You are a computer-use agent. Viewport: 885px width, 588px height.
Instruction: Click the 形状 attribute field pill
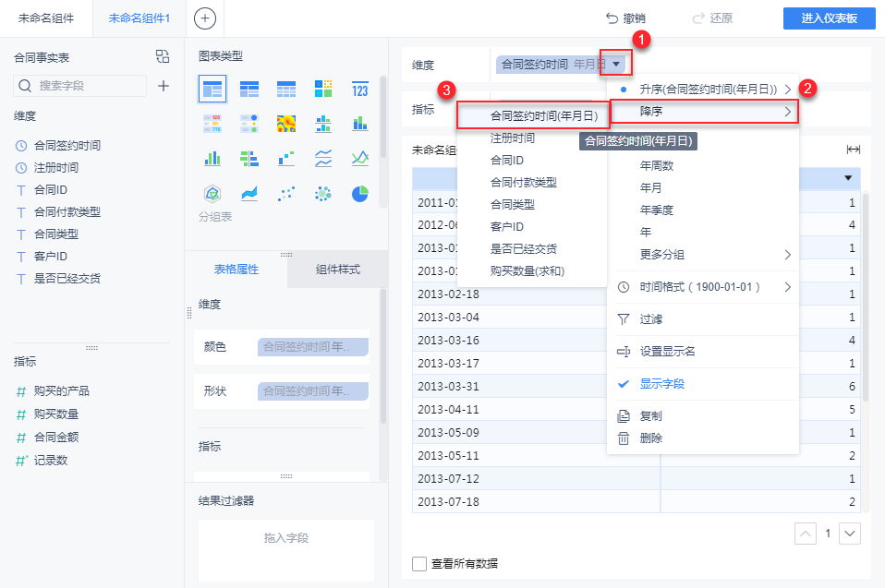(313, 390)
